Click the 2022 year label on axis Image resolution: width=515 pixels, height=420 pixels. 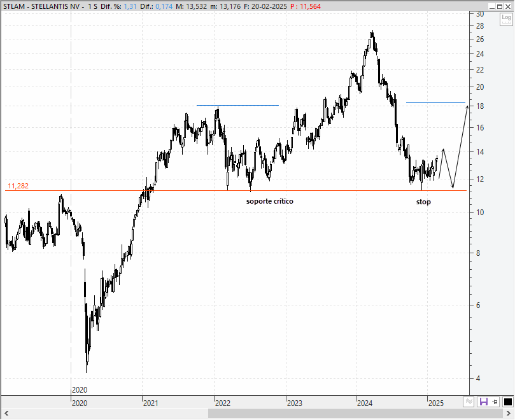click(x=223, y=403)
